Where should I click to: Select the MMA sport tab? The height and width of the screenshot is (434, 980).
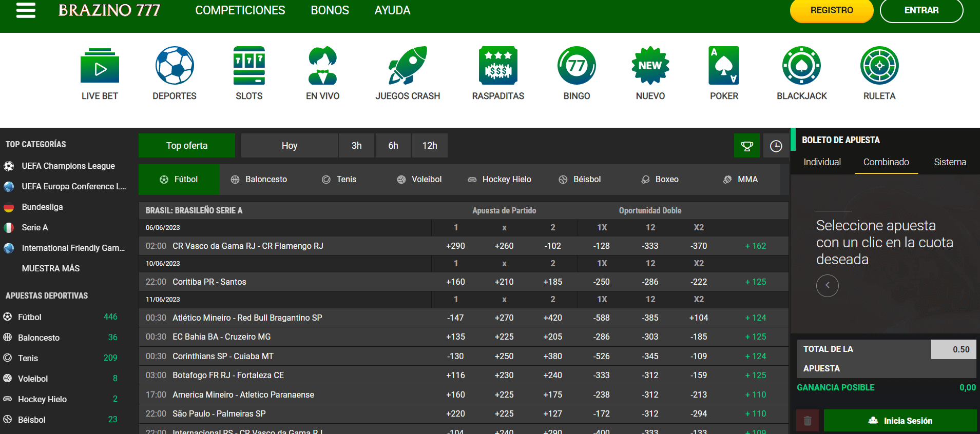tap(740, 180)
